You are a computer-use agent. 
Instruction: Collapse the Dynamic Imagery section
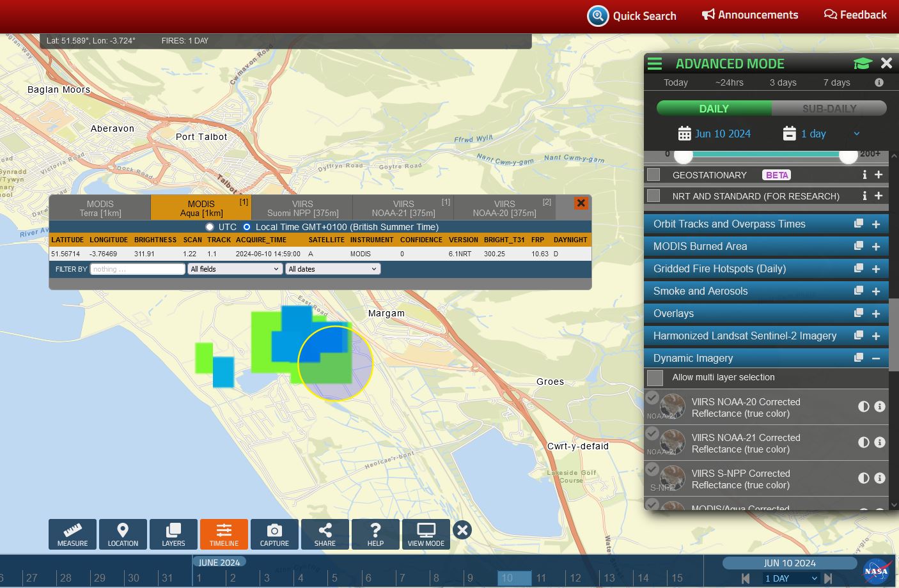coord(876,359)
